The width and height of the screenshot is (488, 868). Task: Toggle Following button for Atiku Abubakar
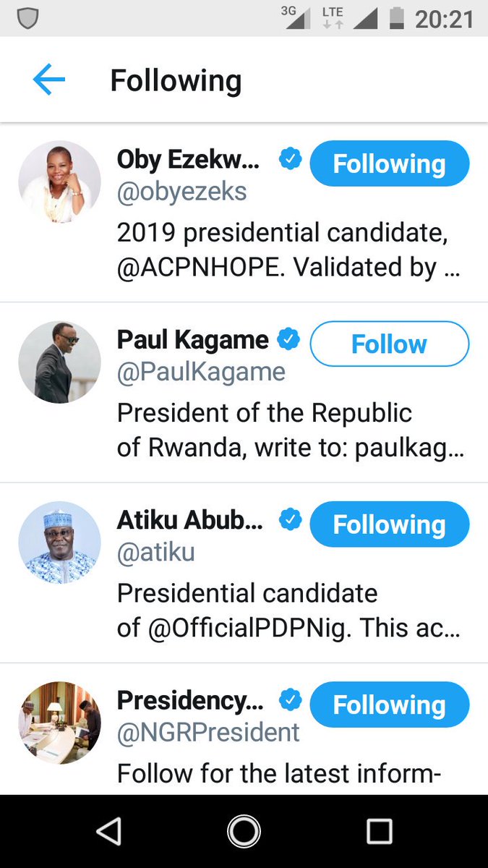tap(390, 524)
